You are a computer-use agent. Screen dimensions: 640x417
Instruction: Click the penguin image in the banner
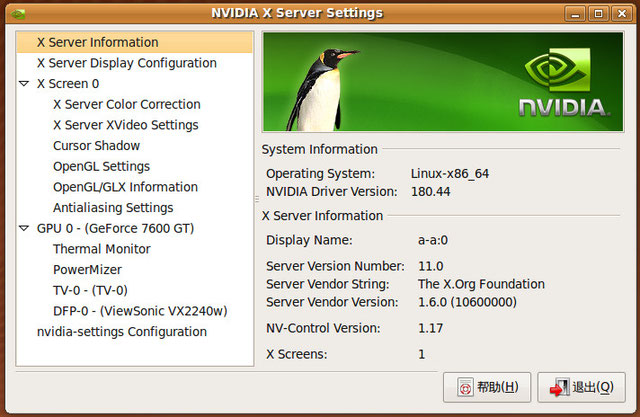pos(334,80)
